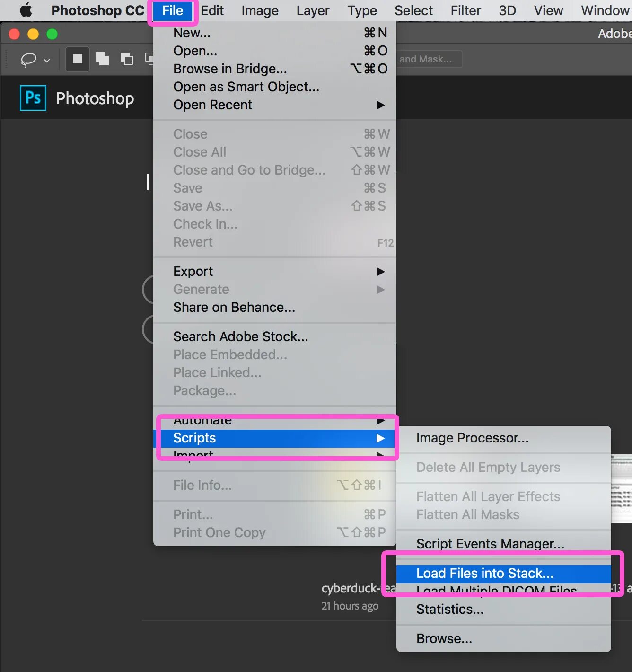The height and width of the screenshot is (672, 632).
Task: Click the '21 hours ago' timestamp text
Action: (350, 606)
